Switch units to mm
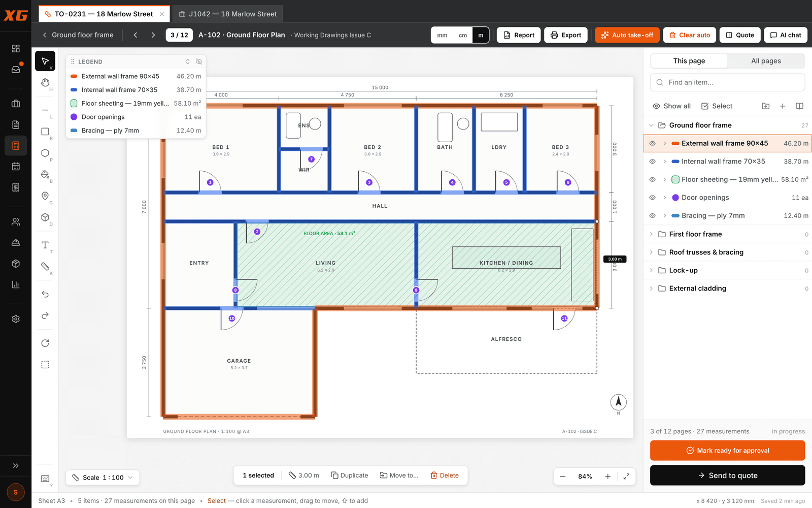812x508 pixels. [x=442, y=35]
